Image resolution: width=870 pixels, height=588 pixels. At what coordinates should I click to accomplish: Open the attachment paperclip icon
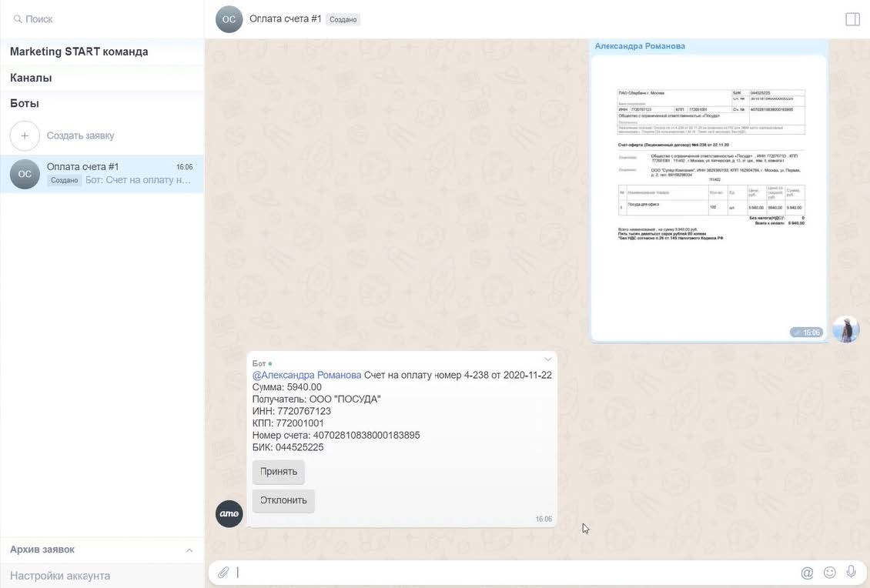point(223,573)
